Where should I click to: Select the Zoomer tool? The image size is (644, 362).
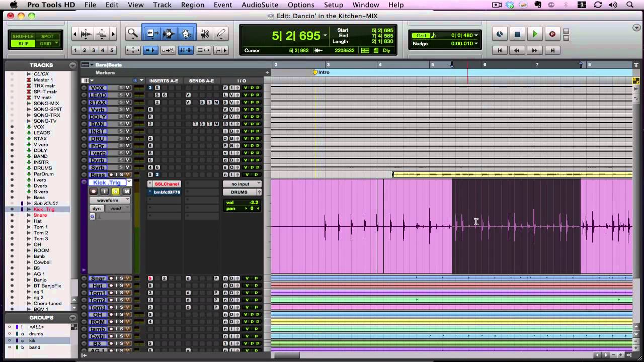[133, 34]
